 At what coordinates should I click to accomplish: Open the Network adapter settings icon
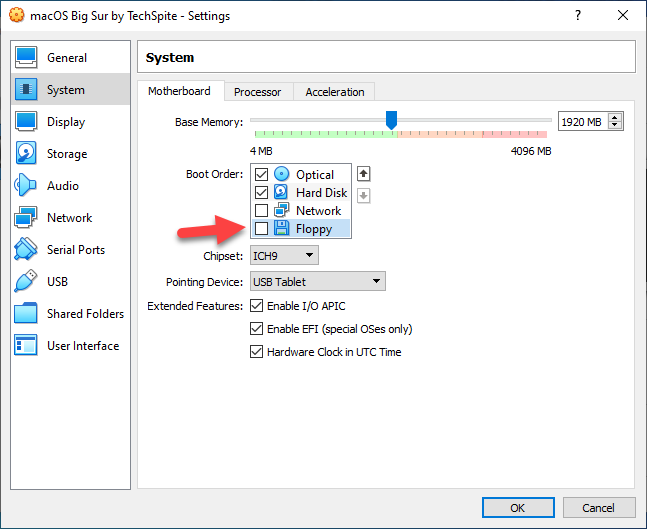(27, 218)
